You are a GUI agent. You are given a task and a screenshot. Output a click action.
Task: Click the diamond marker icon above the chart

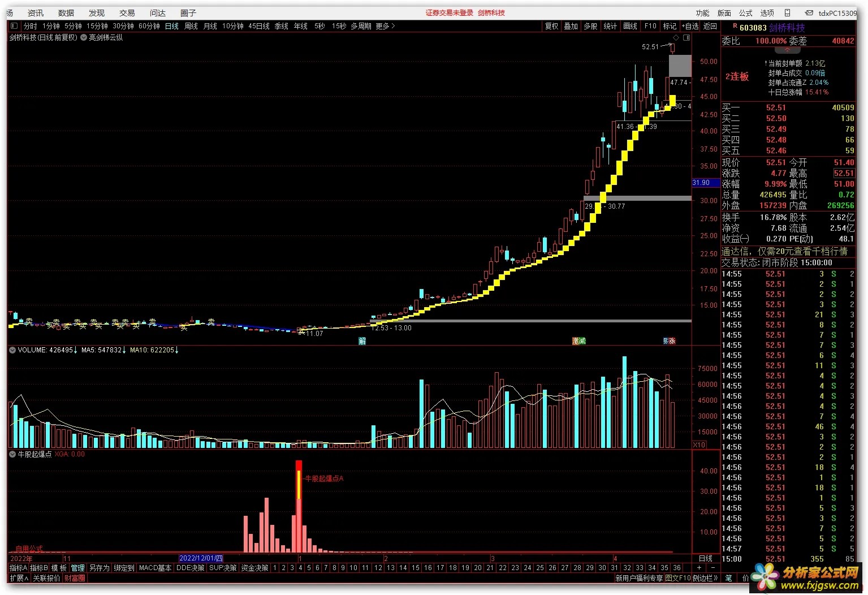[x=676, y=38]
